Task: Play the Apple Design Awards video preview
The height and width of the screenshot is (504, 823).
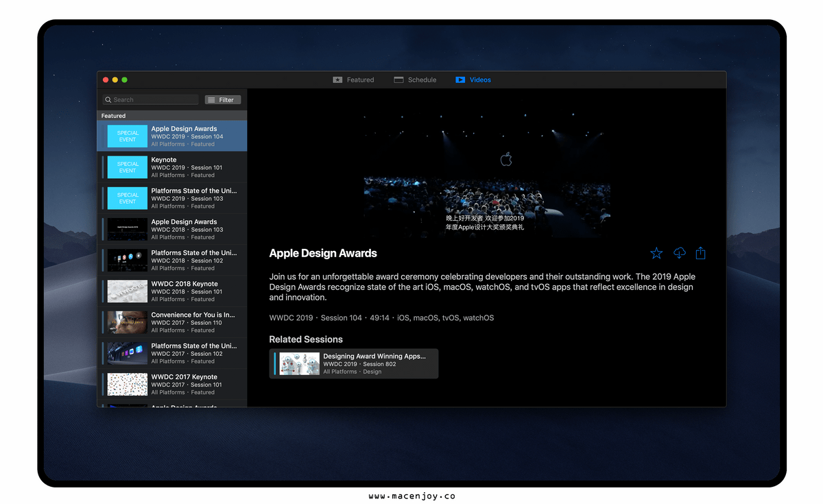Action: coord(487,168)
